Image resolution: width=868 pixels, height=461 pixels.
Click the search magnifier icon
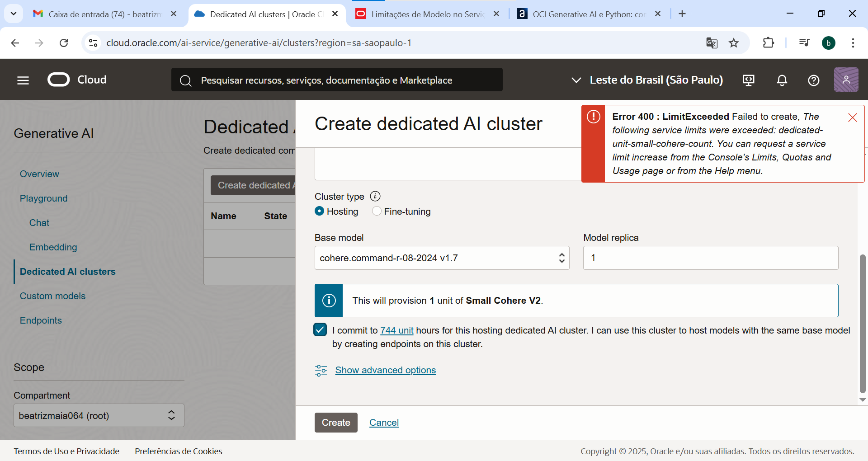[x=185, y=80]
